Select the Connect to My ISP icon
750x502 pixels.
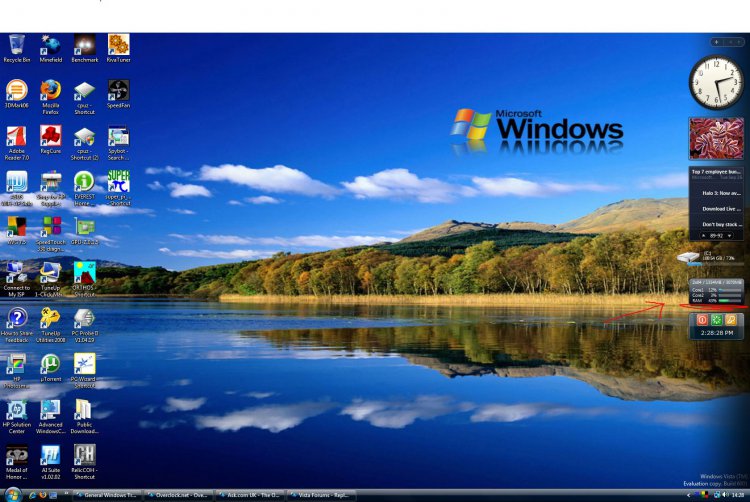[17, 279]
